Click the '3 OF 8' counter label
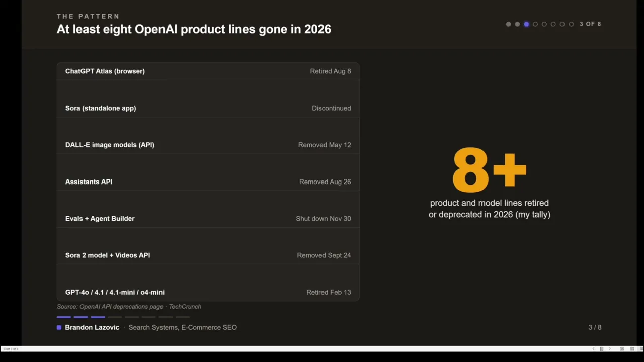Image resolution: width=644 pixels, height=362 pixels. 590,24
